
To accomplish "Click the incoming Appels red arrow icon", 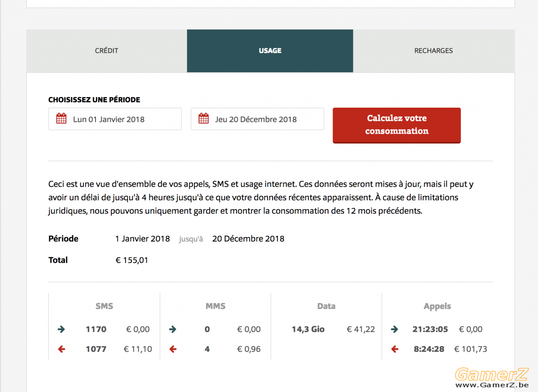I will tap(395, 349).
